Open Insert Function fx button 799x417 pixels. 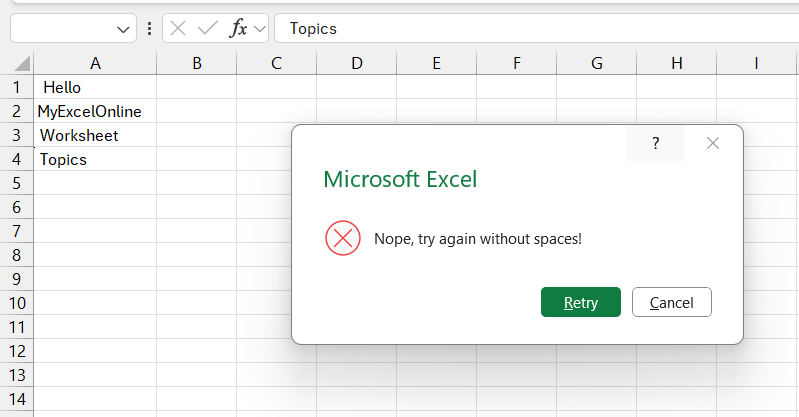238,28
